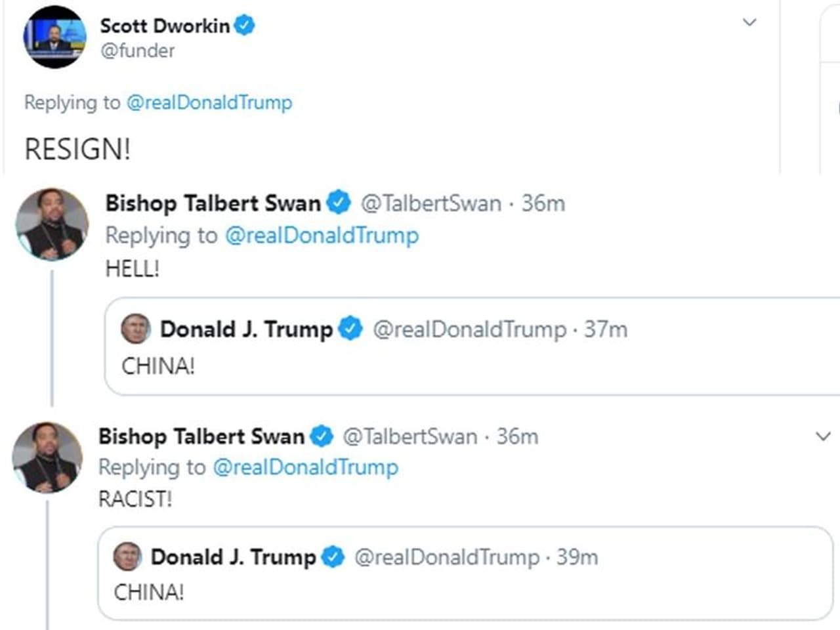Open Bishop Talbert Swan's avatar on the RACIST! tweet
Screen dimensions: 840x630
coord(47,457)
